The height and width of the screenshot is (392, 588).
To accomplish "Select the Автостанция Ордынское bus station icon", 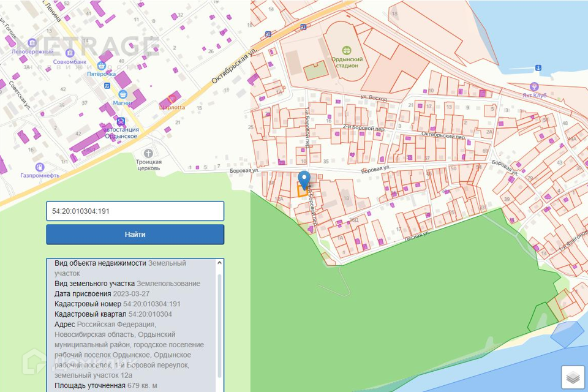I will [121, 121].
